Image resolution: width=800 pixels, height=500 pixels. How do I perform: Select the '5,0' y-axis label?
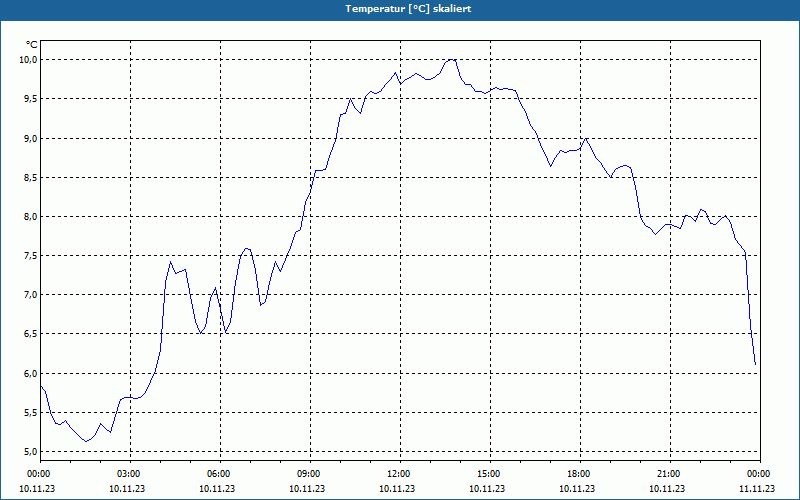pyautogui.click(x=31, y=452)
